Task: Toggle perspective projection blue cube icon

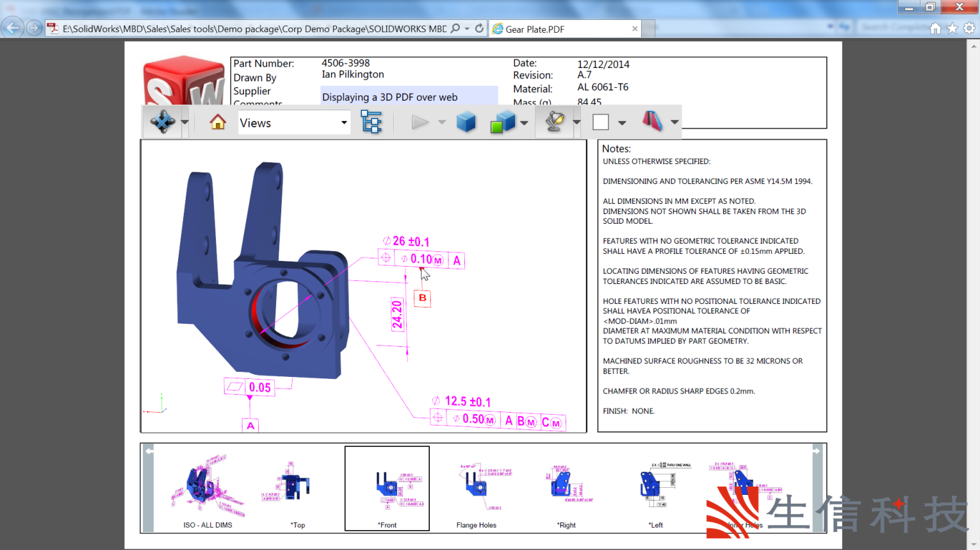Action: click(466, 122)
